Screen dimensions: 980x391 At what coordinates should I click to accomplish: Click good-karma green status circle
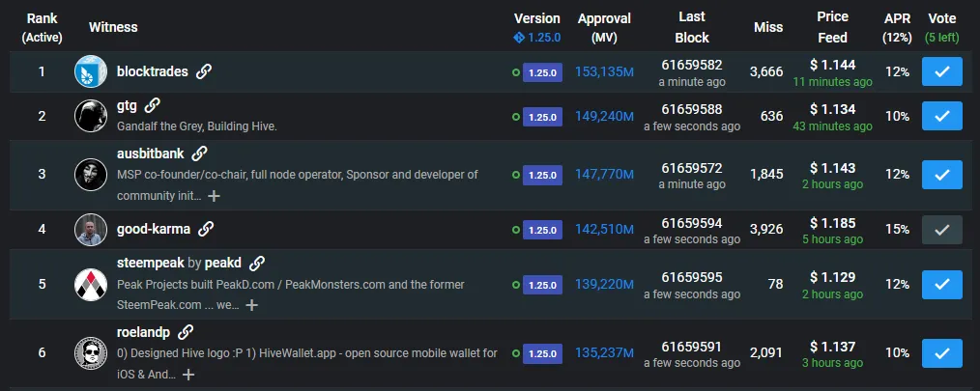[516, 230]
